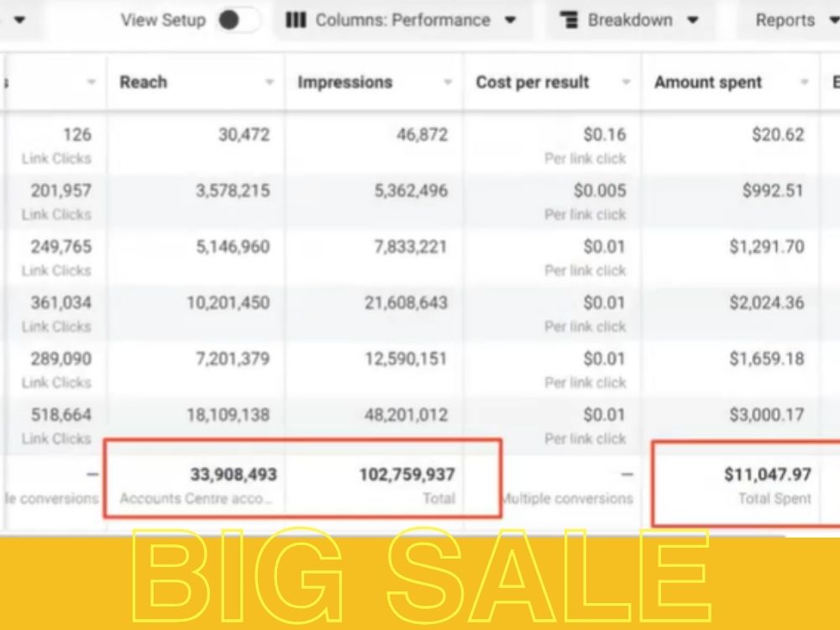The height and width of the screenshot is (630, 840).
Task: Open the Breakdown dropdown
Action: 629,20
